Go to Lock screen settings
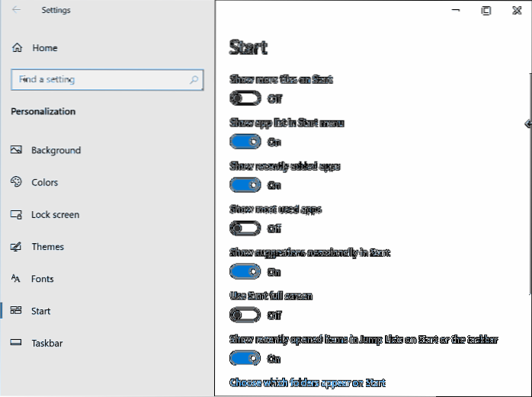Screen dimensions: 532x397 pos(55,215)
